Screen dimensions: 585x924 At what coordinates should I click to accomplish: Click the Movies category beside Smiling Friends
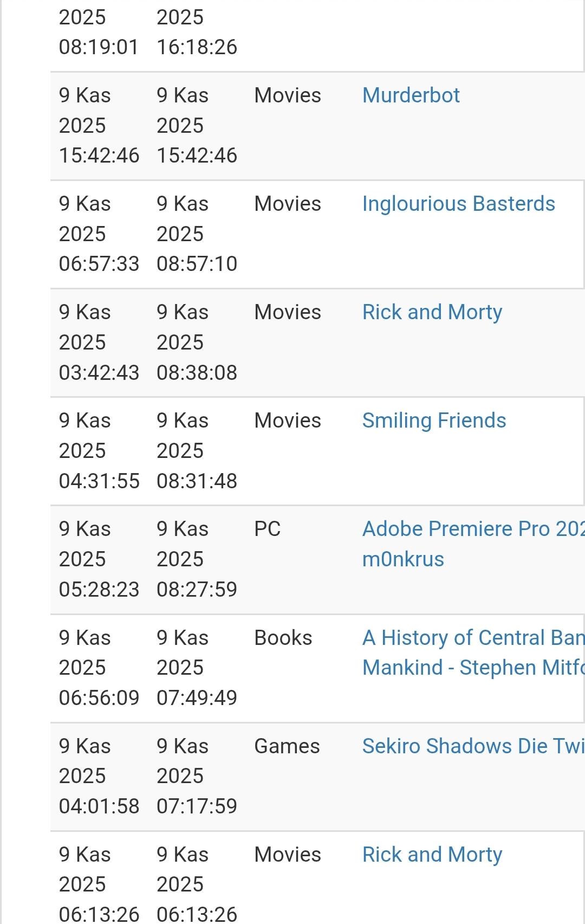point(288,421)
